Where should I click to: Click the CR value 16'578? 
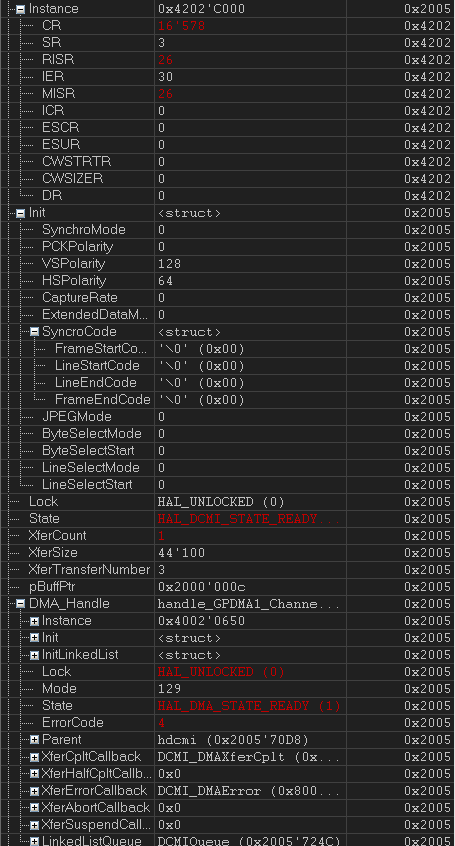(x=181, y=26)
